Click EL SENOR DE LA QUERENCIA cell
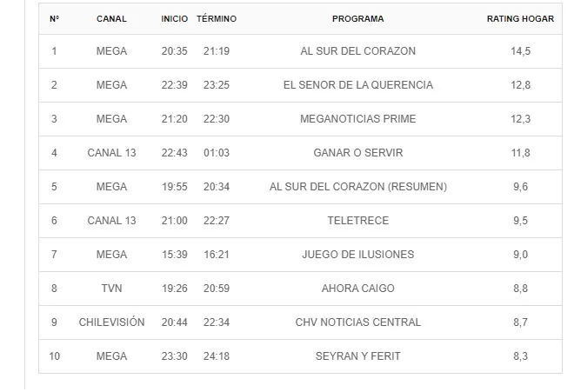 coord(358,85)
